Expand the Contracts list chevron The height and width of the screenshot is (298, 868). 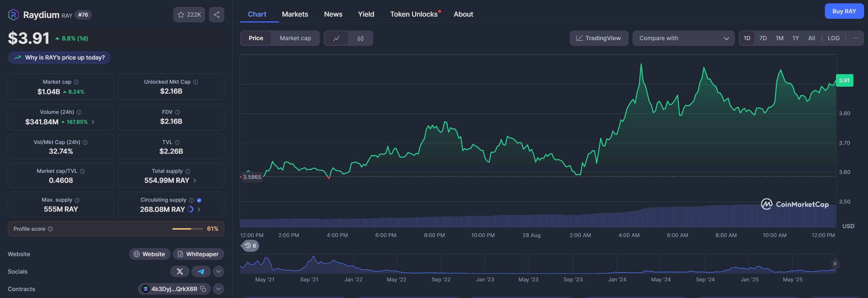(x=218, y=289)
